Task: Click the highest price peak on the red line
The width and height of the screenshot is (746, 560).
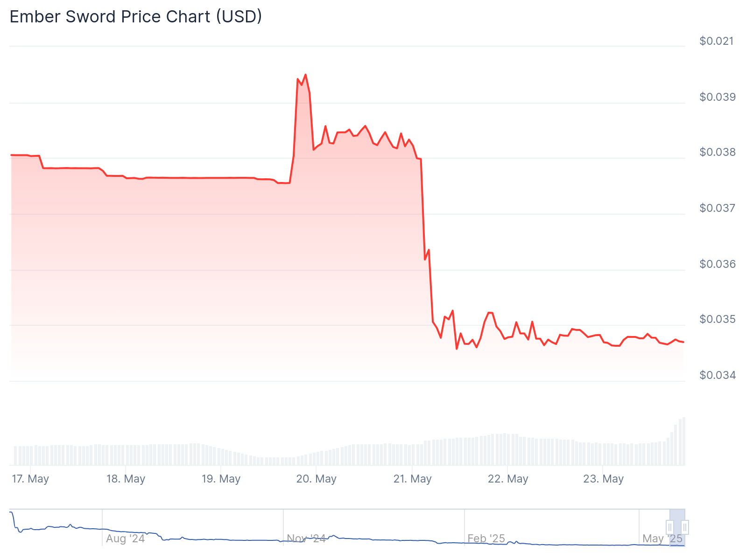Action: point(305,75)
